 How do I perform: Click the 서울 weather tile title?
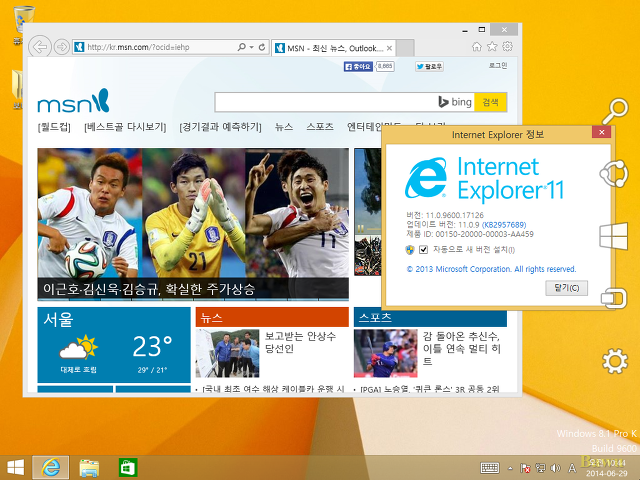[58, 319]
